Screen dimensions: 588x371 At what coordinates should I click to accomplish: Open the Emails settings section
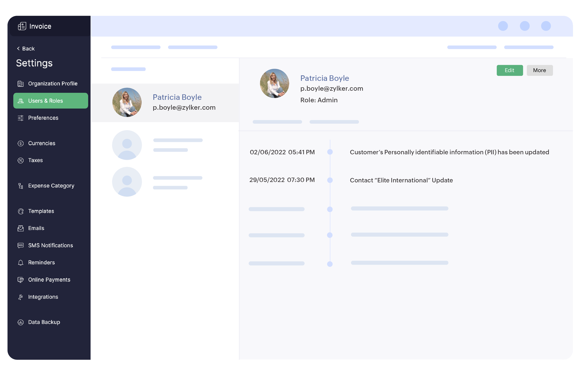[21, 228]
